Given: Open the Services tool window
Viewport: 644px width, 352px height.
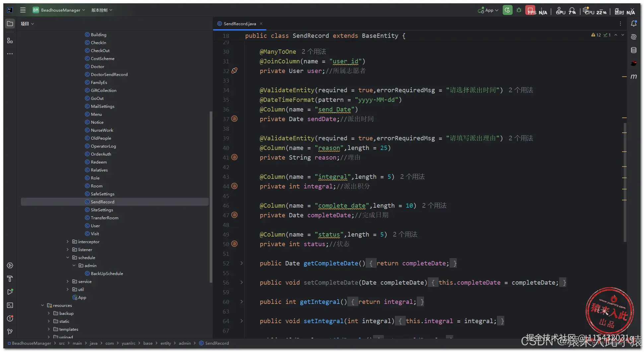Looking at the screenshot, I should tap(10, 265).
